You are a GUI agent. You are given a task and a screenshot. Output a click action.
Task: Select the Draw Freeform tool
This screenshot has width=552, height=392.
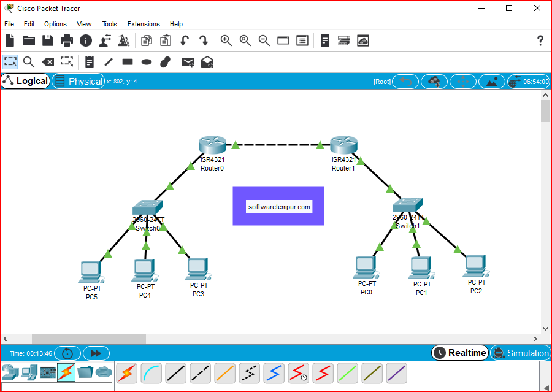click(x=165, y=62)
